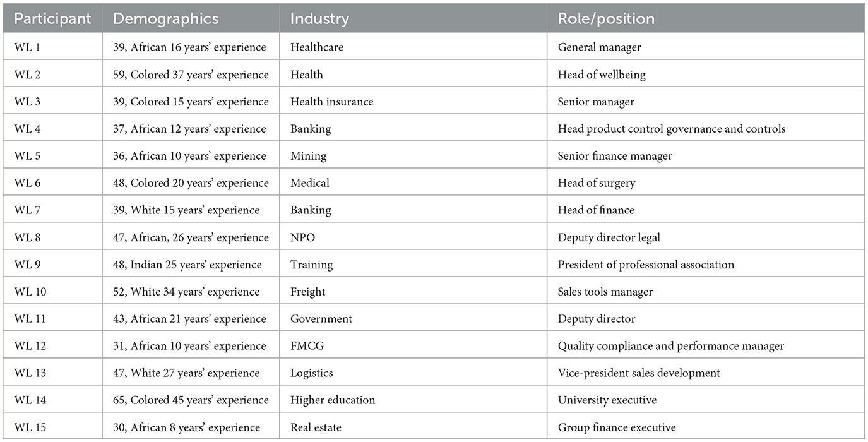Click the Role/position column header
Screen dimensions: 868x442
coord(606,19)
